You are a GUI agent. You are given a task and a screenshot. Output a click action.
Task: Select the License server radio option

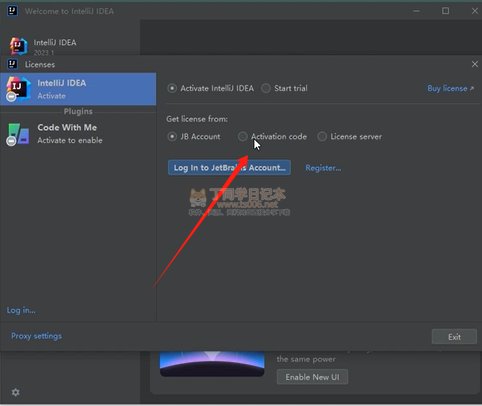350,136
